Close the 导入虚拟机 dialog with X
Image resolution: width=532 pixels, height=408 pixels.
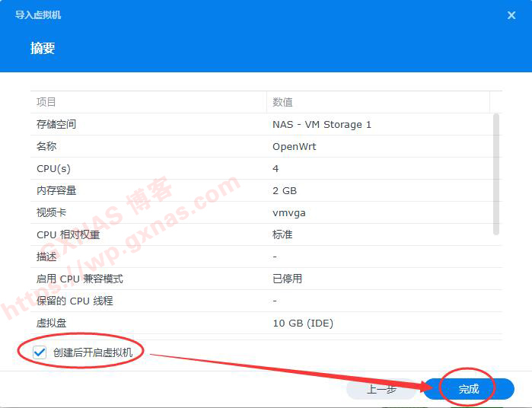[511, 15]
